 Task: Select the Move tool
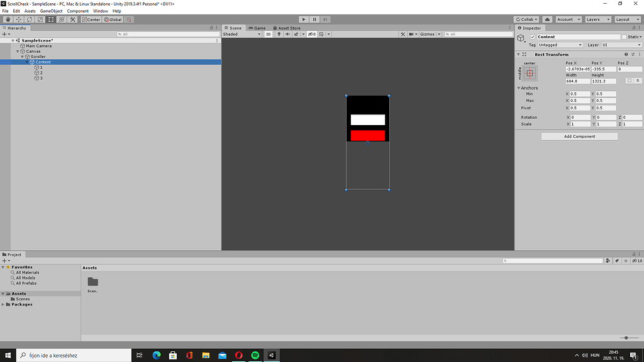(19, 19)
